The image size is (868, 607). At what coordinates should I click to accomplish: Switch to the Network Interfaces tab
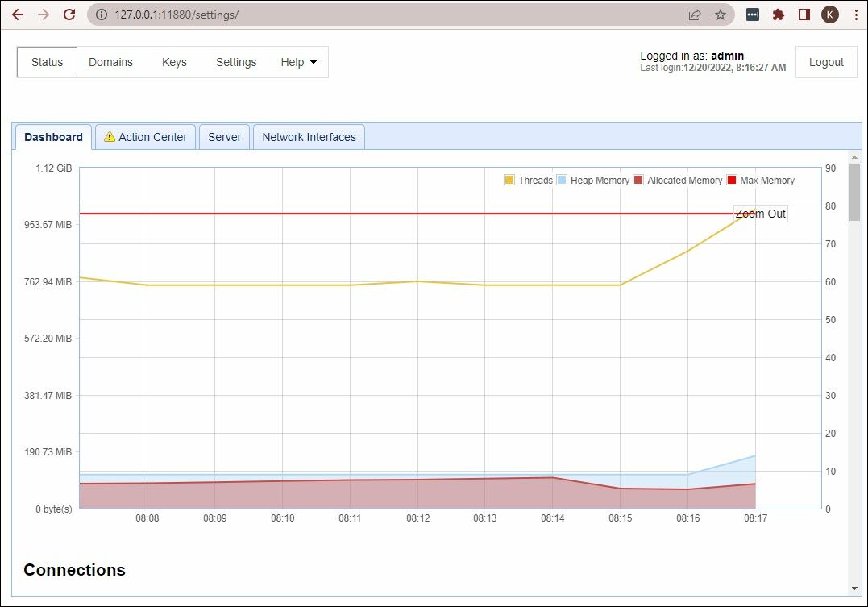pos(309,137)
